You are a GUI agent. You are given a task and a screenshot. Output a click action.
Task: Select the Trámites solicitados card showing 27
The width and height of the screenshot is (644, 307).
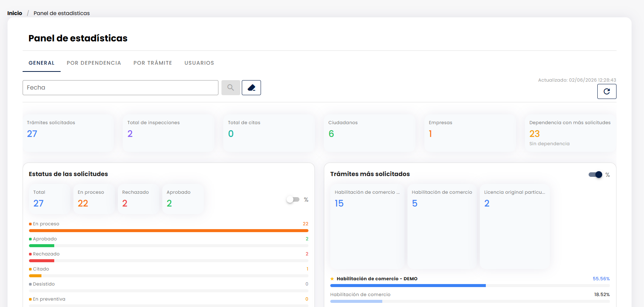tap(68, 133)
